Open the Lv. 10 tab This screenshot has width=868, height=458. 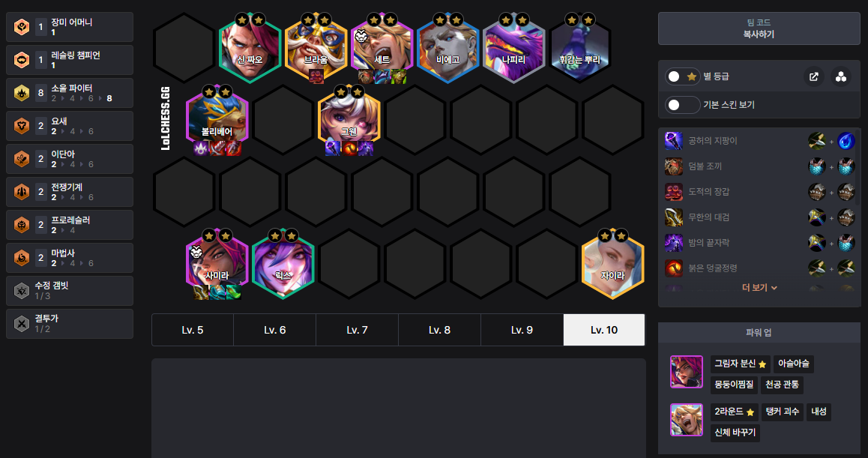click(x=604, y=330)
